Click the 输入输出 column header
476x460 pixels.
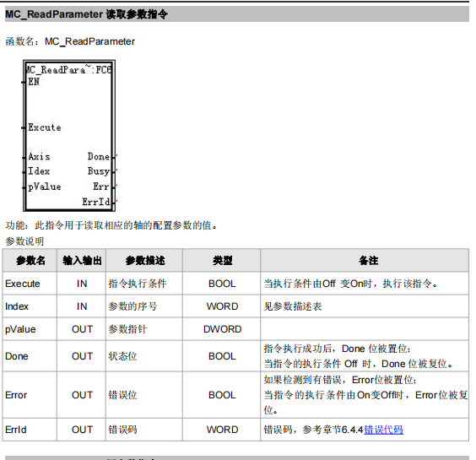coord(82,260)
